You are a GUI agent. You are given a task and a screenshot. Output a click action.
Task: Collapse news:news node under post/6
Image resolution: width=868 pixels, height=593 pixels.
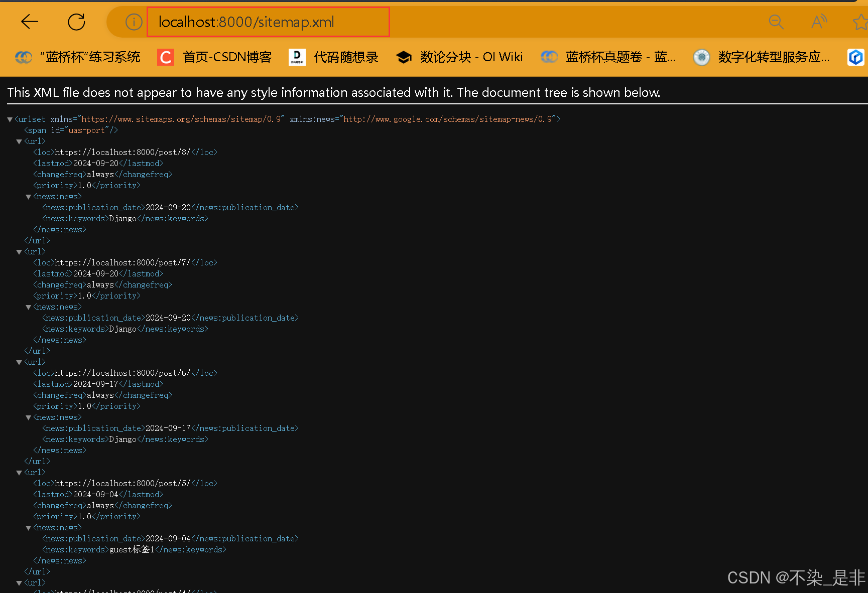point(29,417)
